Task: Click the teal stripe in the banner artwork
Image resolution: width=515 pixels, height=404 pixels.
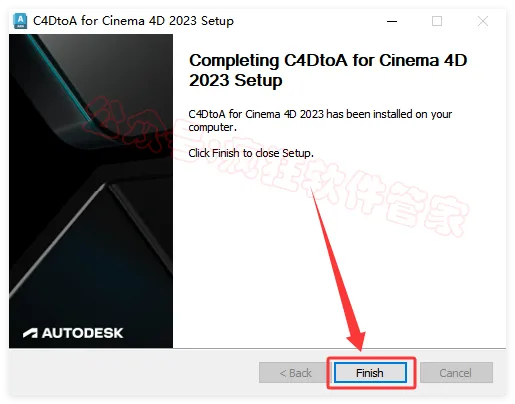Action: (62, 81)
